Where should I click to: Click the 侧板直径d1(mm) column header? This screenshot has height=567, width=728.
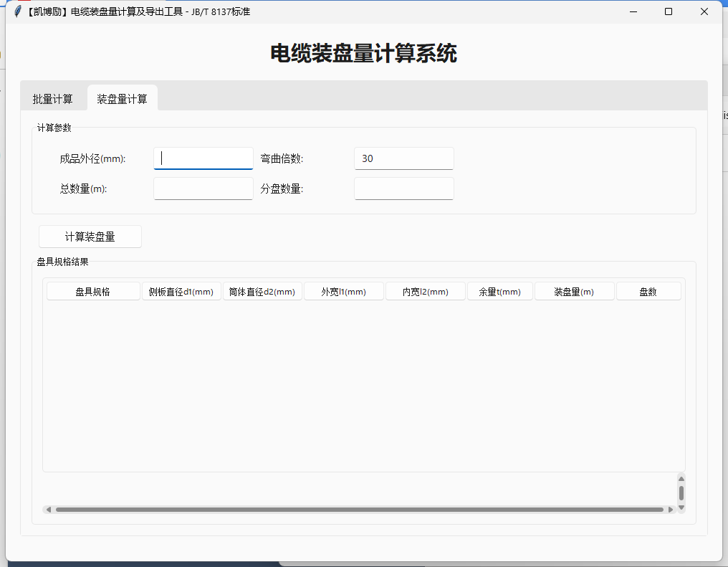tap(181, 290)
